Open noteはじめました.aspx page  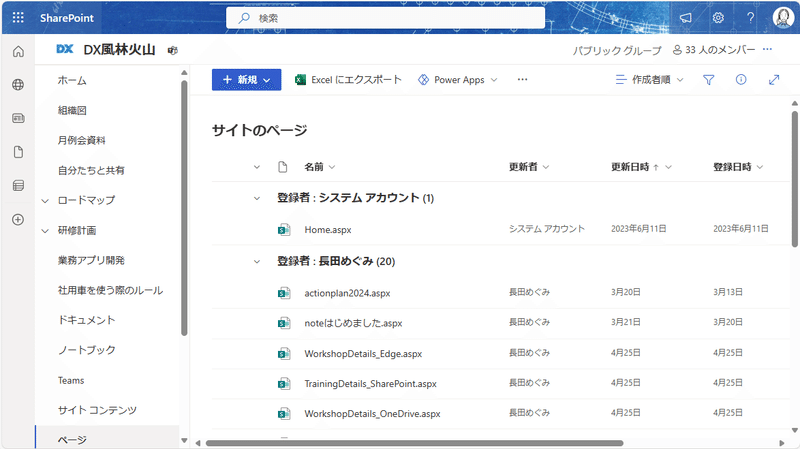pyautogui.click(x=353, y=323)
